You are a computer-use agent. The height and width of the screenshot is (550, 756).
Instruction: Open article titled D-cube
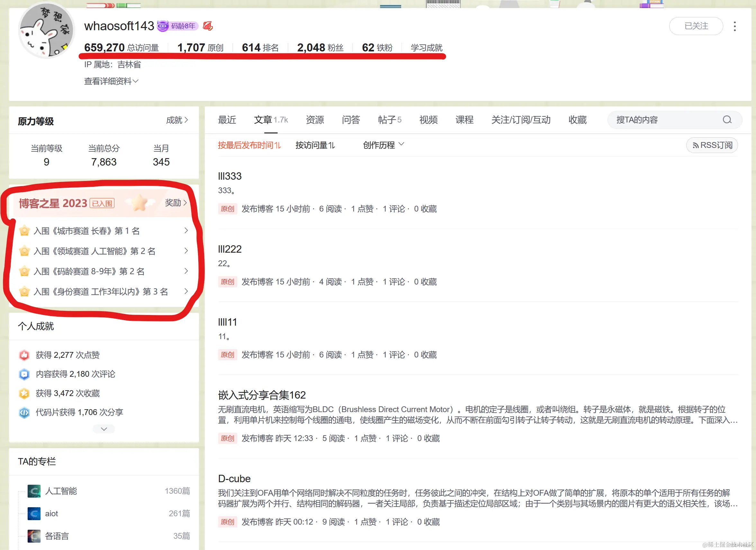(x=234, y=478)
